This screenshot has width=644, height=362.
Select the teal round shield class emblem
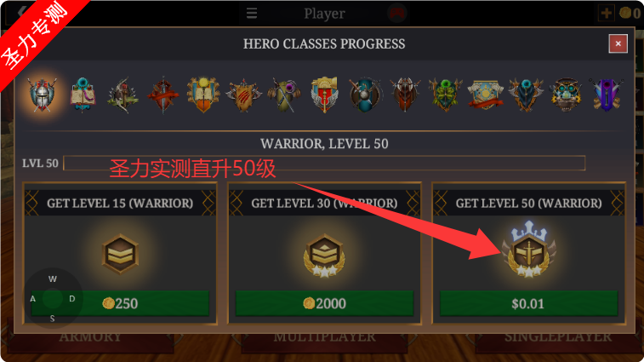click(x=365, y=95)
